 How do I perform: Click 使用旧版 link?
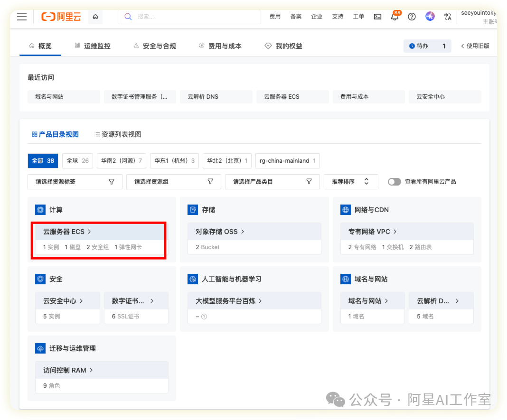coord(475,46)
